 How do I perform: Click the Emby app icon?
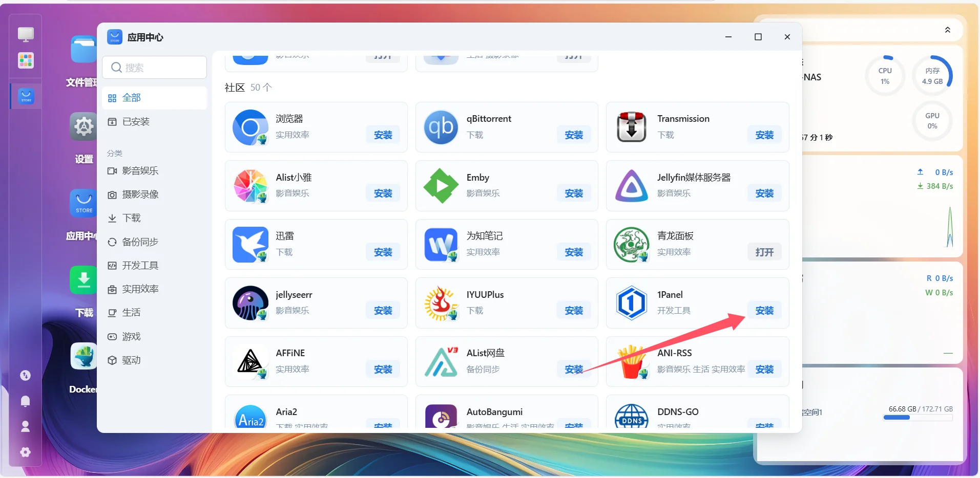coord(441,186)
